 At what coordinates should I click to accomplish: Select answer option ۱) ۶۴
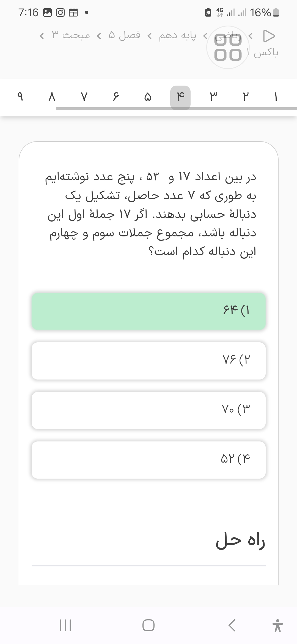click(148, 311)
